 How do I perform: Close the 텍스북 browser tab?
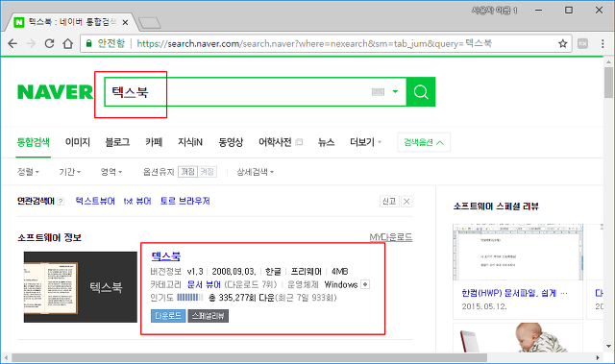click(x=125, y=22)
